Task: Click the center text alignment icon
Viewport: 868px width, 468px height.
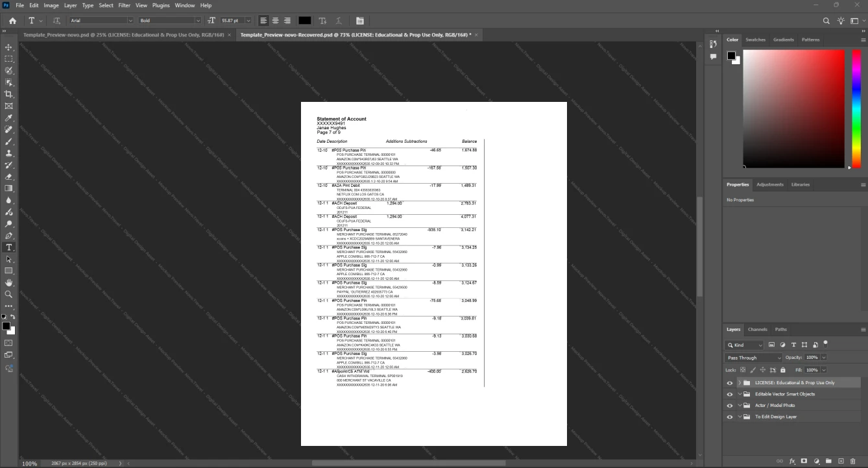Action: pyautogui.click(x=275, y=21)
